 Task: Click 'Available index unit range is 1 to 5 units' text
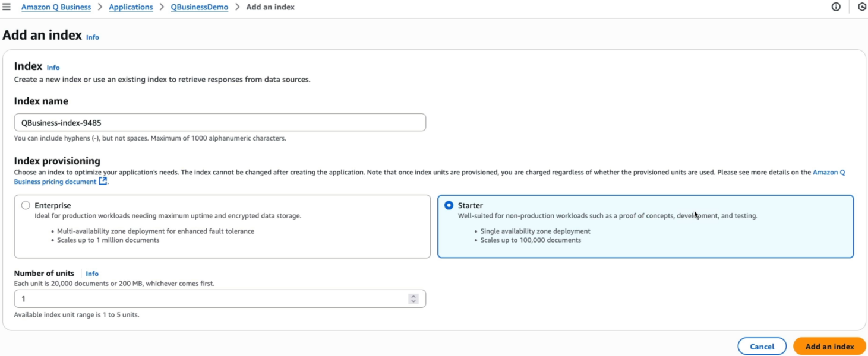pos(77,314)
